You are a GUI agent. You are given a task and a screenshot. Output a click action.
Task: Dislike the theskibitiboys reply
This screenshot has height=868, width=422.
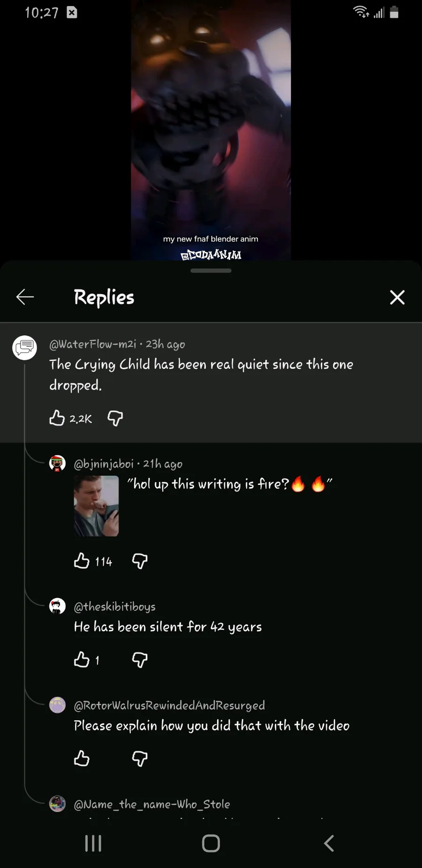coord(140,660)
